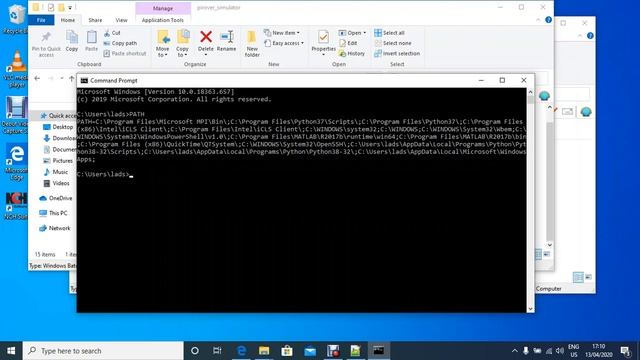
Task: Open File Explorer from taskbar
Action: click(x=264, y=351)
